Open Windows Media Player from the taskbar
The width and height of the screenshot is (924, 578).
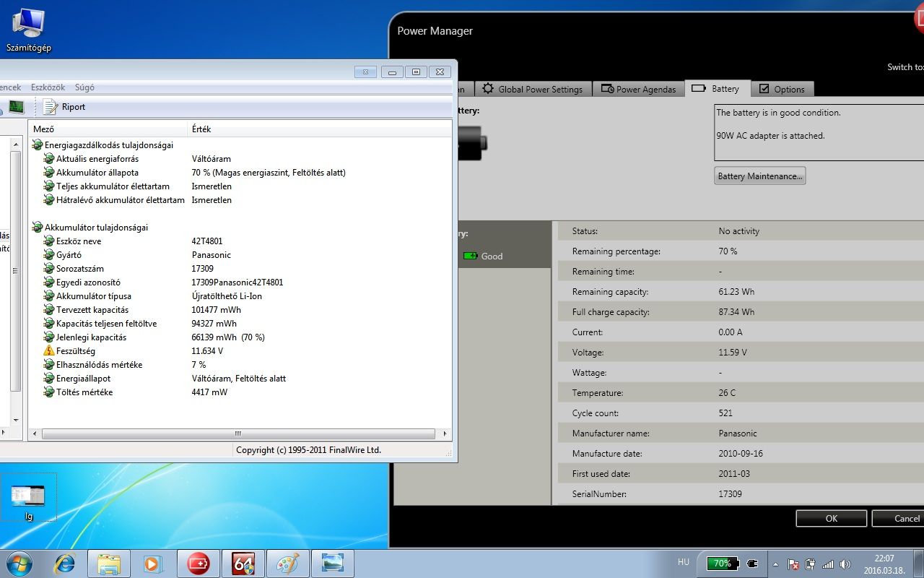coord(153,563)
